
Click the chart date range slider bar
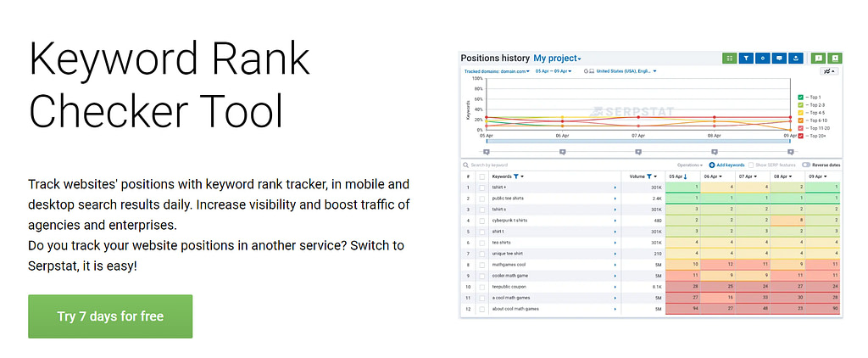coord(638,142)
